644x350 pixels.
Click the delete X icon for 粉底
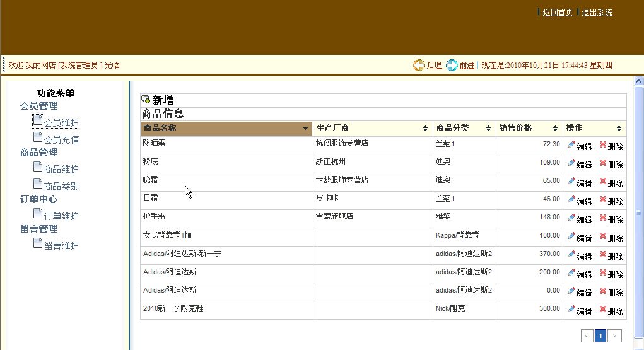pyautogui.click(x=603, y=163)
